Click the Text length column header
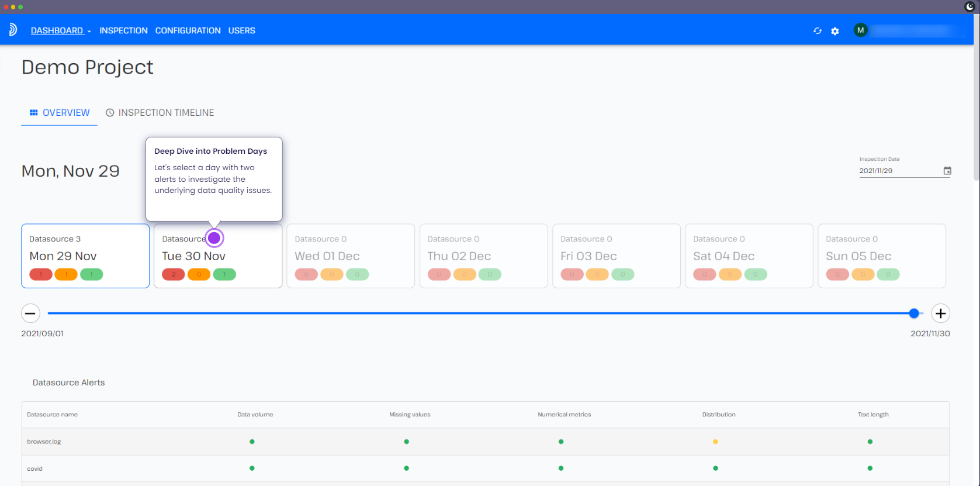Screen dimensions: 980x486 [873, 415]
